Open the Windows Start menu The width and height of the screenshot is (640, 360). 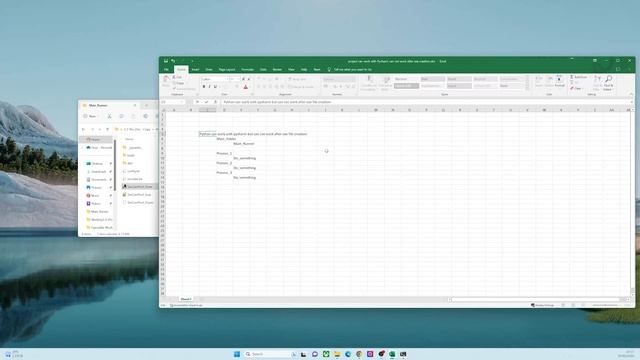(x=237, y=354)
